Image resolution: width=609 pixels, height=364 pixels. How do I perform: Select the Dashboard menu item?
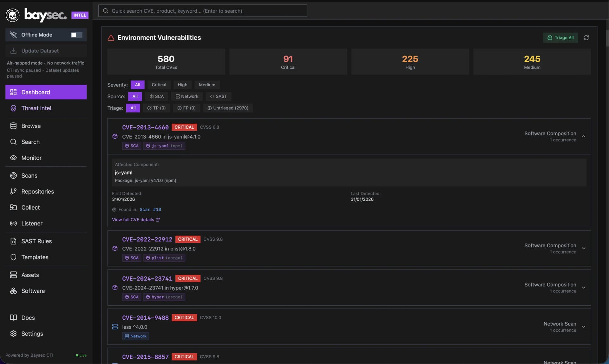(46, 92)
